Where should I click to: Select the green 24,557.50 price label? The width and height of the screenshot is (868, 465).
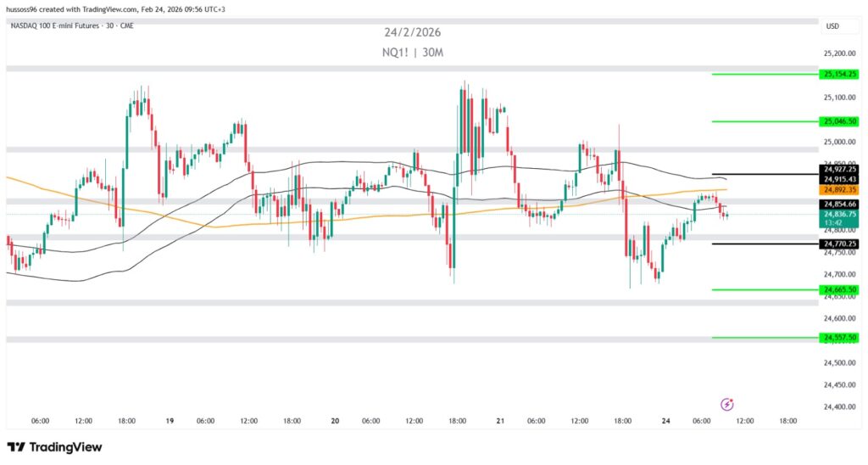pyautogui.click(x=840, y=338)
